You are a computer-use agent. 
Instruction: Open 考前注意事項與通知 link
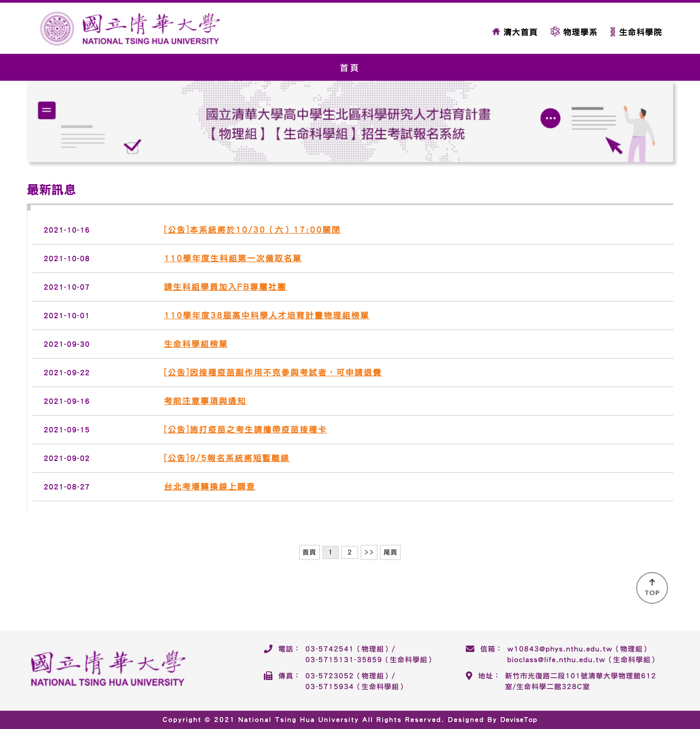point(205,401)
